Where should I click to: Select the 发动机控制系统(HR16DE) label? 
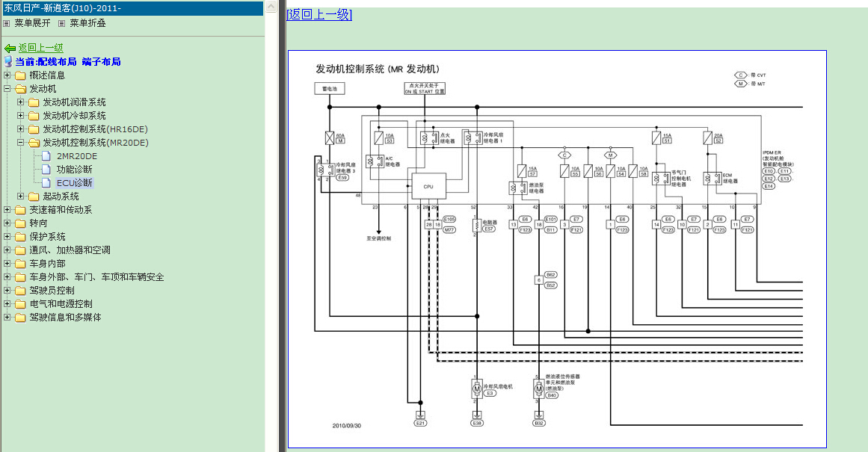[x=95, y=129]
